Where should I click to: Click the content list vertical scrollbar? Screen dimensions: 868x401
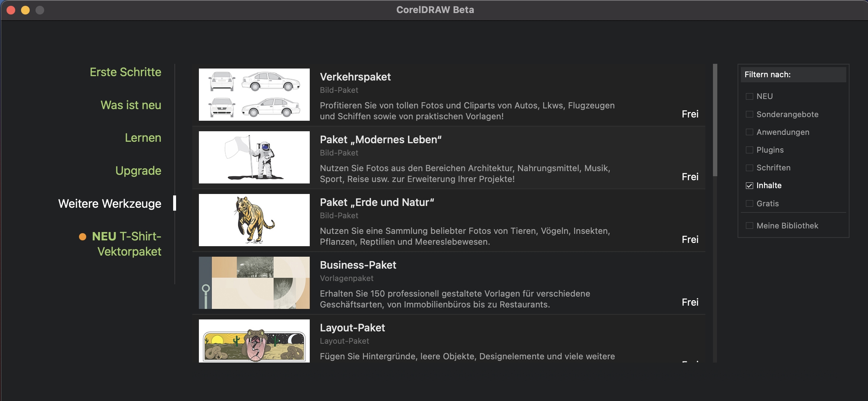[x=715, y=120]
